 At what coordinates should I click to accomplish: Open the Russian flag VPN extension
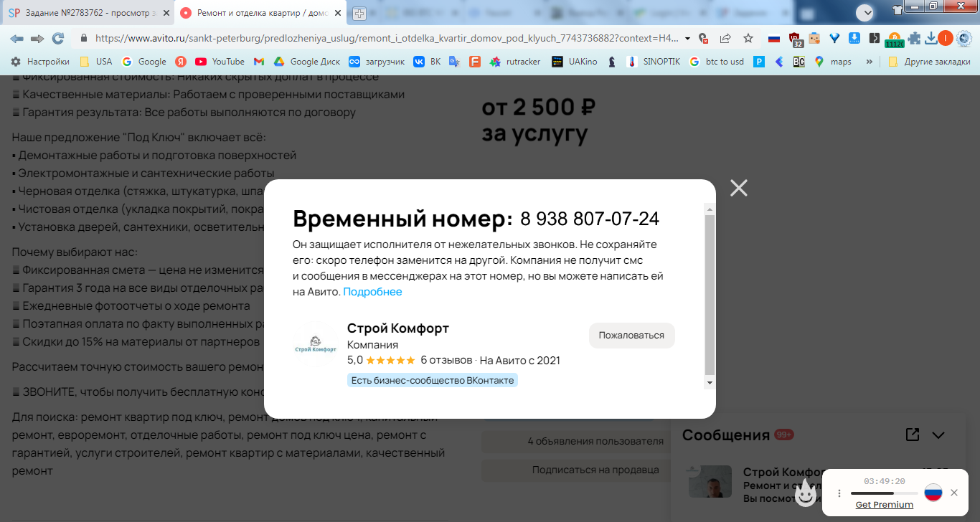click(774, 38)
